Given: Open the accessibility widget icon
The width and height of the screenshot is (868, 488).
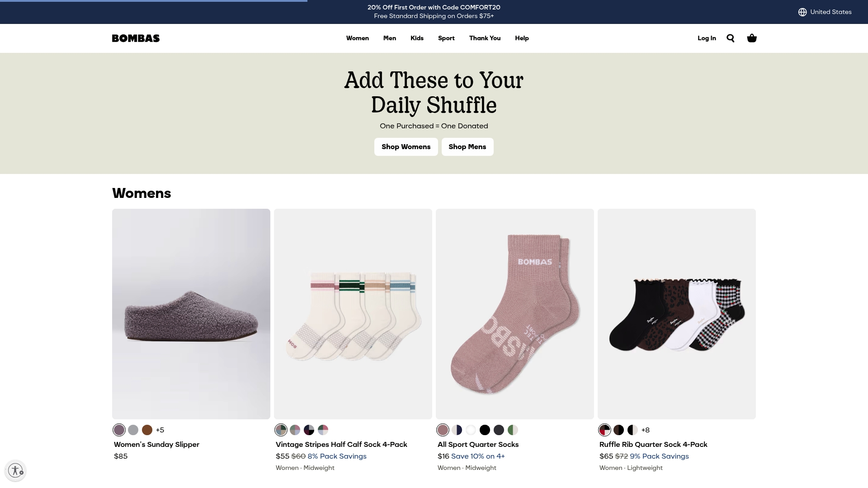Looking at the screenshot, I should point(15,470).
